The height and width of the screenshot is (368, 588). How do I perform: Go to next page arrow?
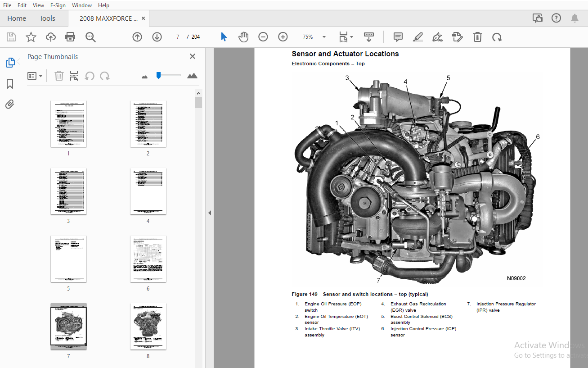click(x=157, y=37)
